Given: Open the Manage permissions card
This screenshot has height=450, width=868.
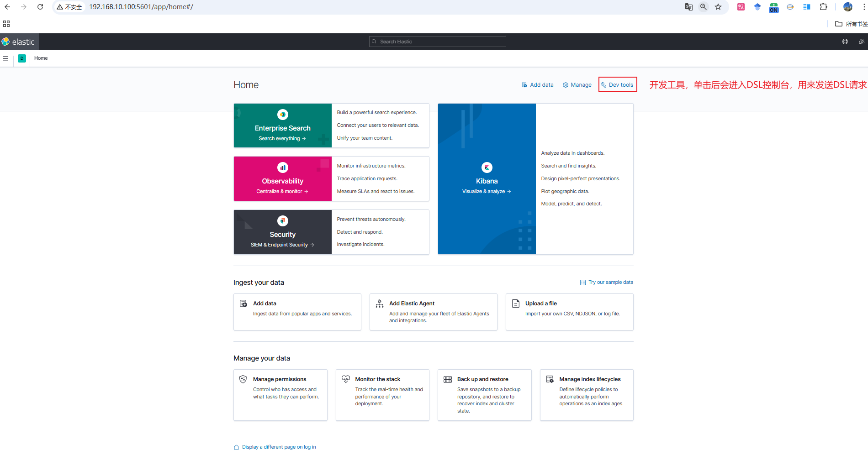Looking at the screenshot, I should click(281, 395).
